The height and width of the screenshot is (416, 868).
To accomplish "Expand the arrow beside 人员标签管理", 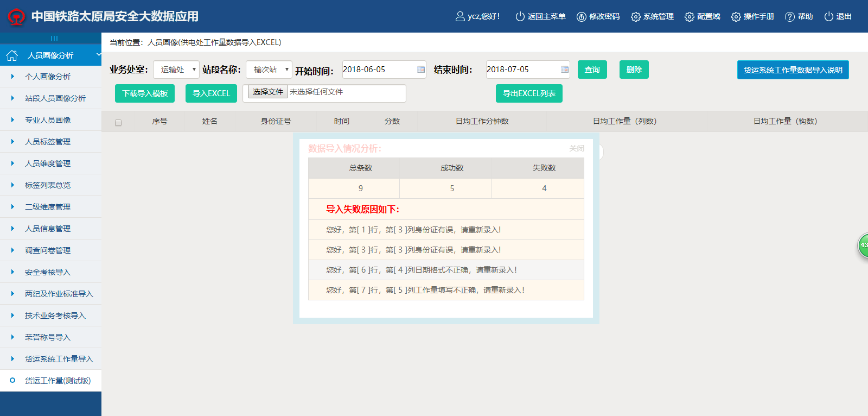I will [x=12, y=141].
